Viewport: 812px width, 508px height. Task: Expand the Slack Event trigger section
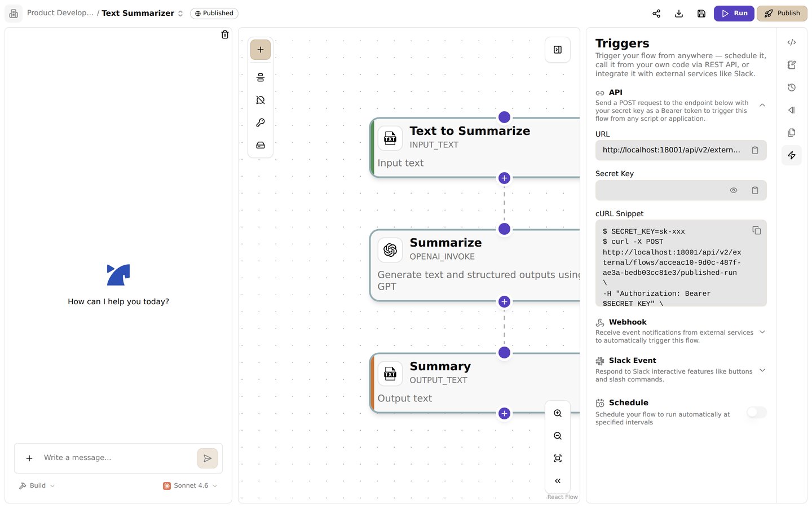coord(762,370)
